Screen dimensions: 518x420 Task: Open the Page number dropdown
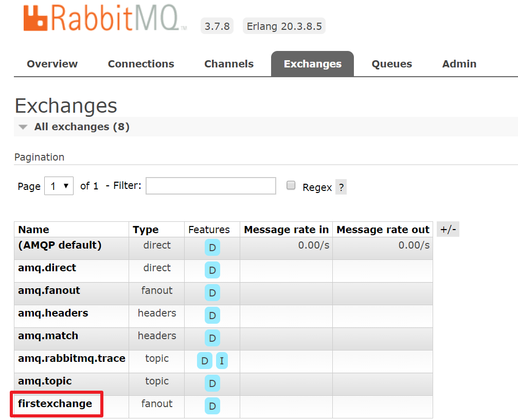click(x=59, y=186)
